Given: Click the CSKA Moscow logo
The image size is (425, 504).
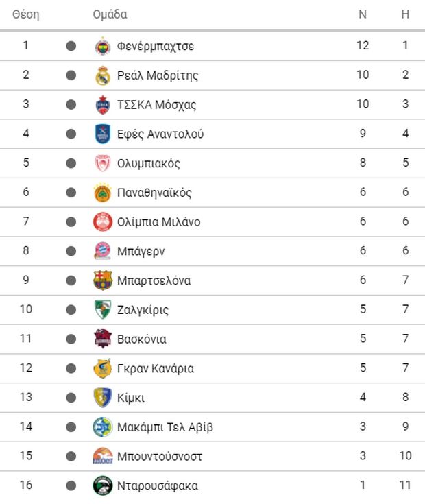Looking at the screenshot, I should 102,105.
